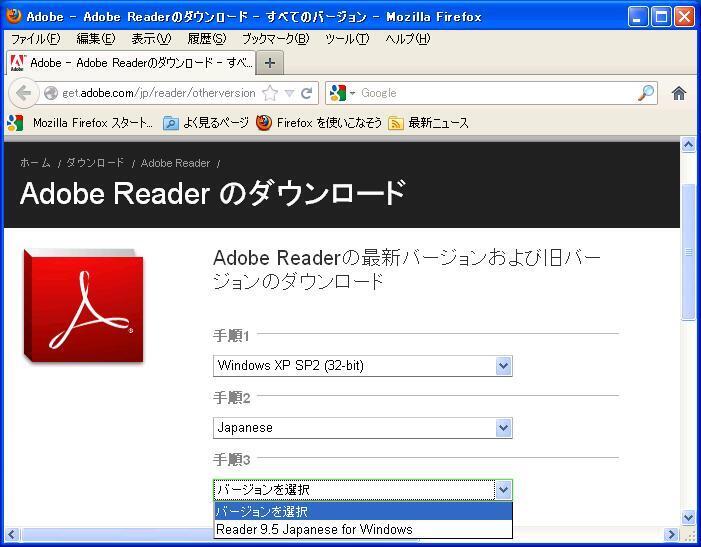Select Reader 9.5 Japanese for Windows
Viewport: 701px width, 547px height.
tap(363, 530)
